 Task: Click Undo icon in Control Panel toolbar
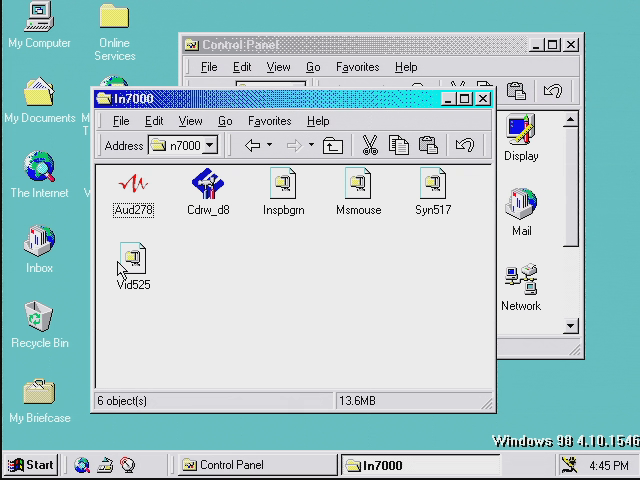(553, 91)
